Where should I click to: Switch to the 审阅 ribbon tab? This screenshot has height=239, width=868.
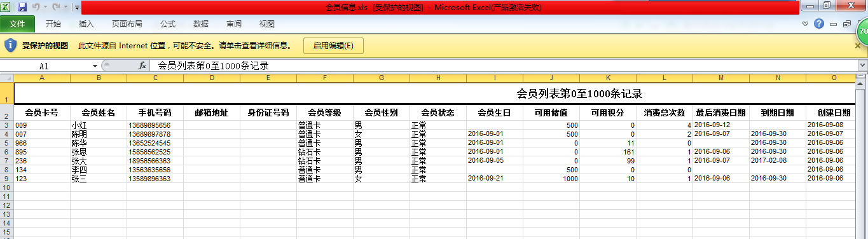coord(234,24)
